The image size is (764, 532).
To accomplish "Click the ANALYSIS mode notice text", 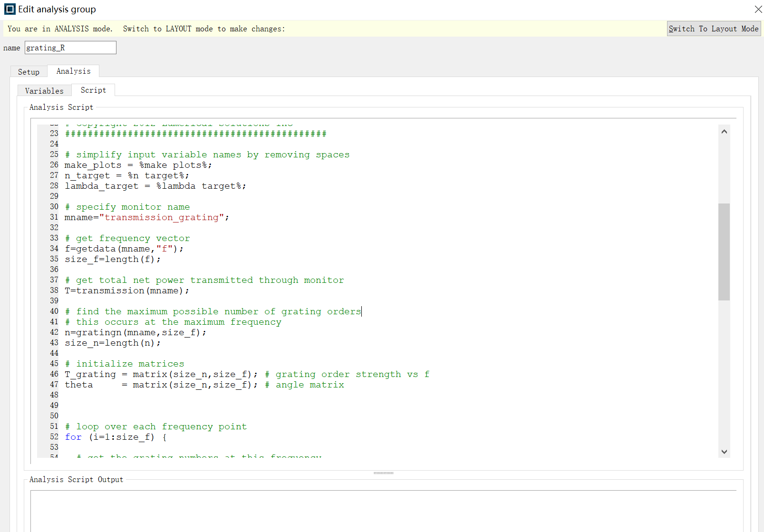I will click(x=146, y=29).
